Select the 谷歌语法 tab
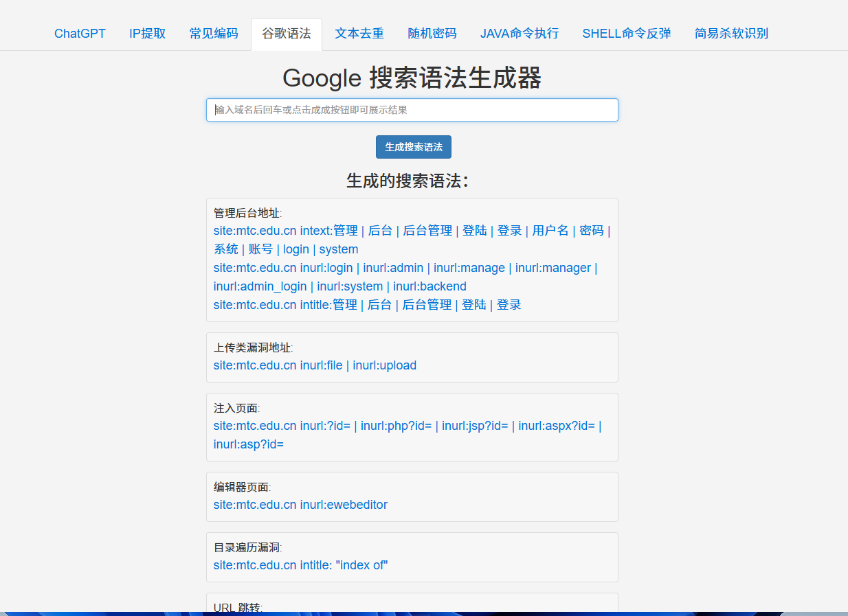This screenshot has width=848, height=616. (x=287, y=34)
